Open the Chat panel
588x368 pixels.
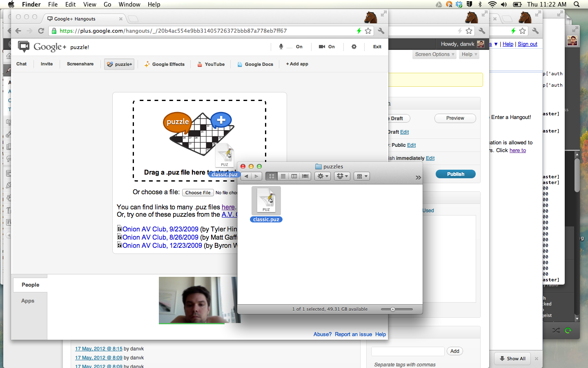22,64
